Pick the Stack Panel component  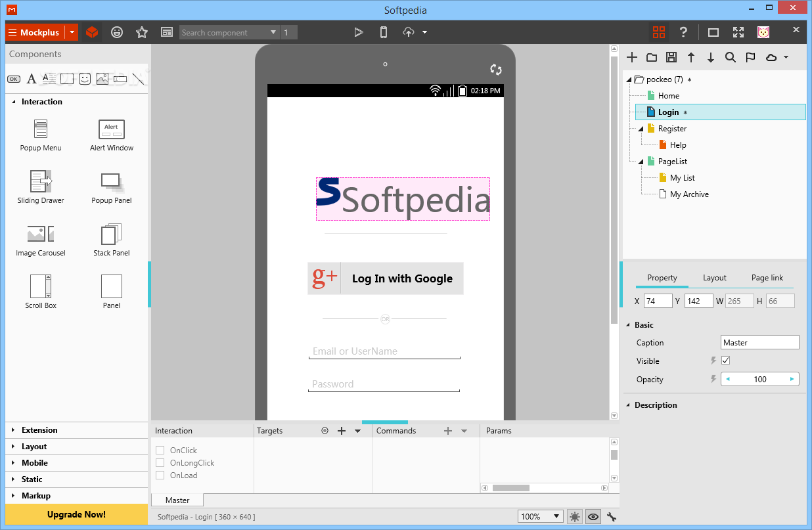[112, 240]
